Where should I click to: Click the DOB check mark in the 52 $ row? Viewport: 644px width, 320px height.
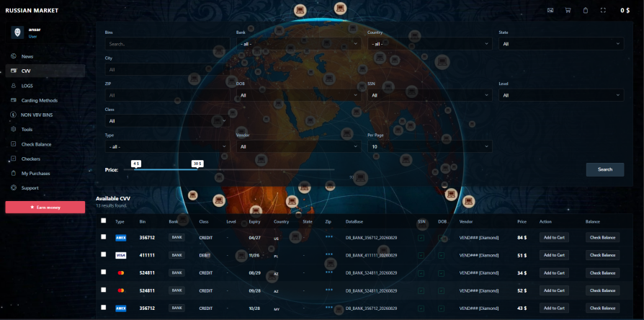click(x=441, y=291)
